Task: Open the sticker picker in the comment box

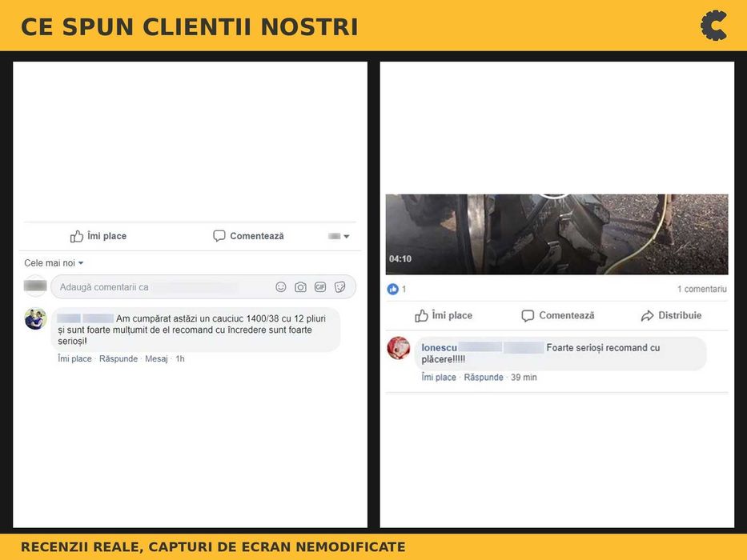Action: tap(339, 287)
